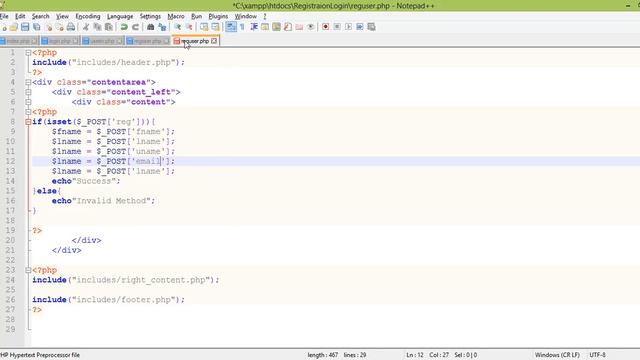This screenshot has height=360, width=640.
Task: Click the echo"Success"; line of code
Action: click(86, 181)
